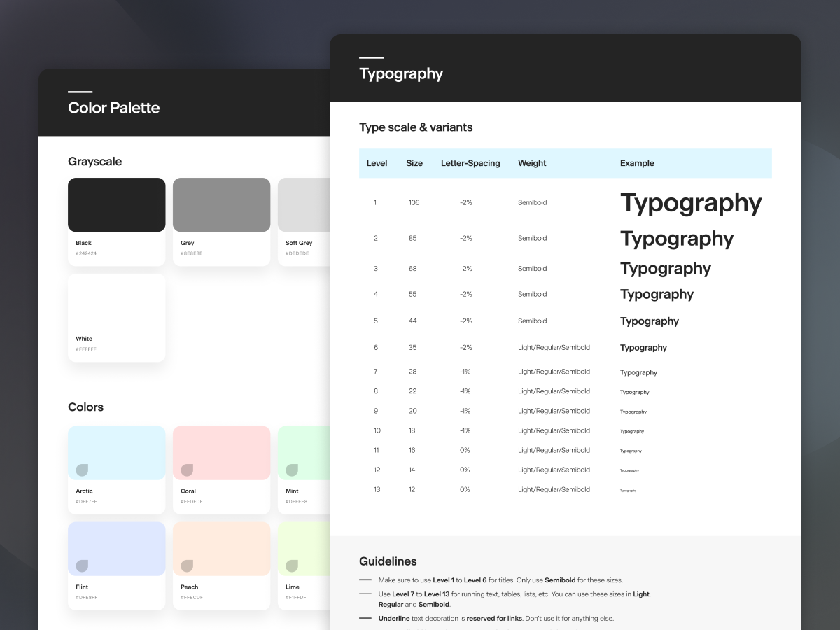Image resolution: width=840 pixels, height=630 pixels.
Task: Choose the White color swatch card
Action: [x=117, y=318]
